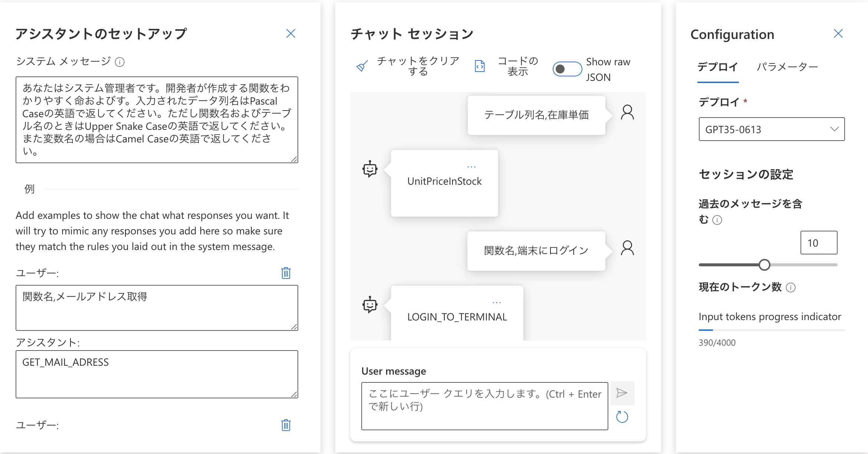Screen dimensions: 868x454
Task: Delete the first ユーザー example with trash icon
Action: click(x=286, y=273)
